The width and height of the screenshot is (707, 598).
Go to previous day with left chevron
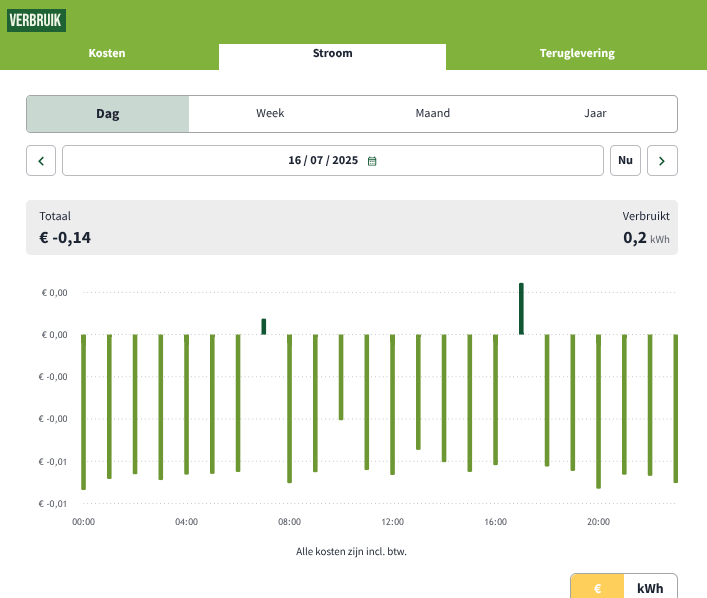coord(41,160)
